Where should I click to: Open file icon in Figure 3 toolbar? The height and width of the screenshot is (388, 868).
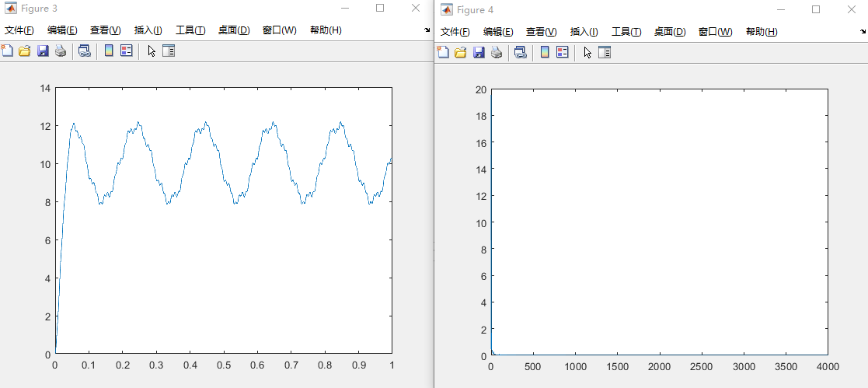point(24,51)
